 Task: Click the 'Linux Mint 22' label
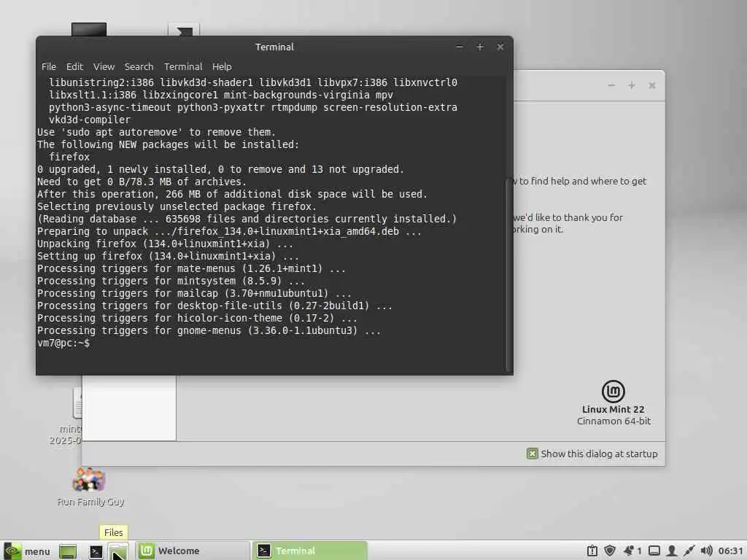pos(613,410)
